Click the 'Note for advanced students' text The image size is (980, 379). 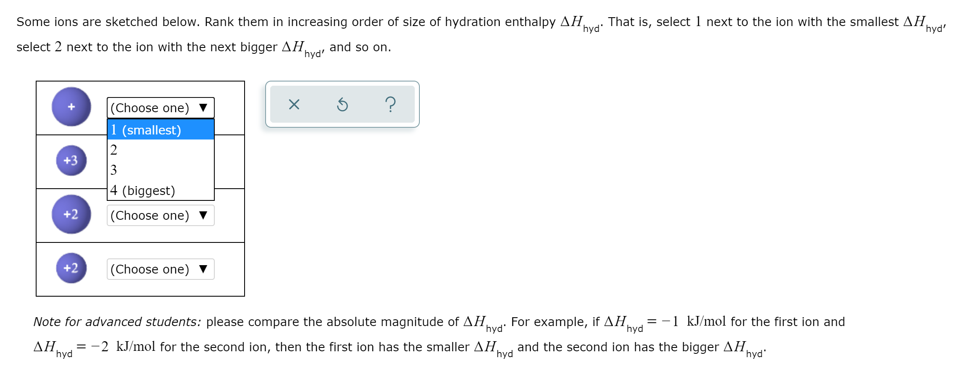pos(117,321)
